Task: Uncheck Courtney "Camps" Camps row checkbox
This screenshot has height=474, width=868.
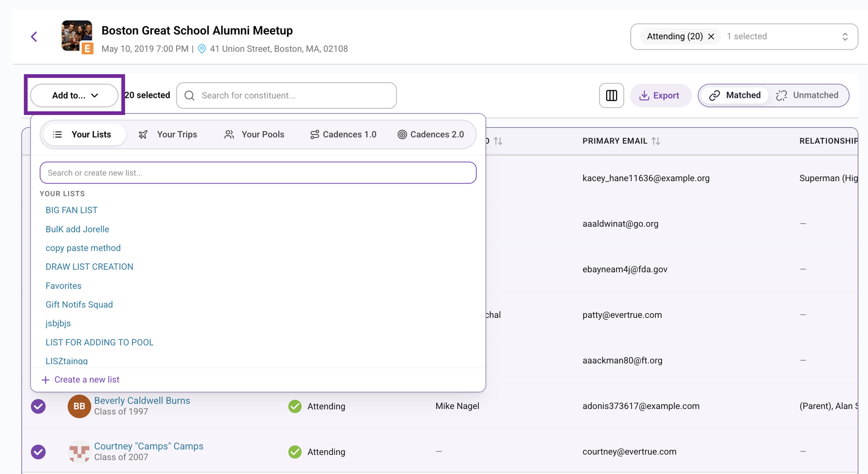Action: point(38,452)
